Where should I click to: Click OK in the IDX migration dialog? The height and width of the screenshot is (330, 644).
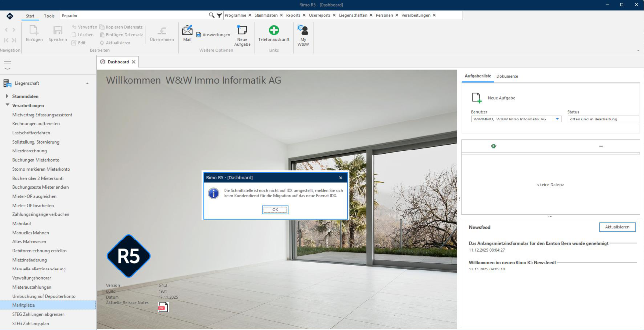[275, 210]
